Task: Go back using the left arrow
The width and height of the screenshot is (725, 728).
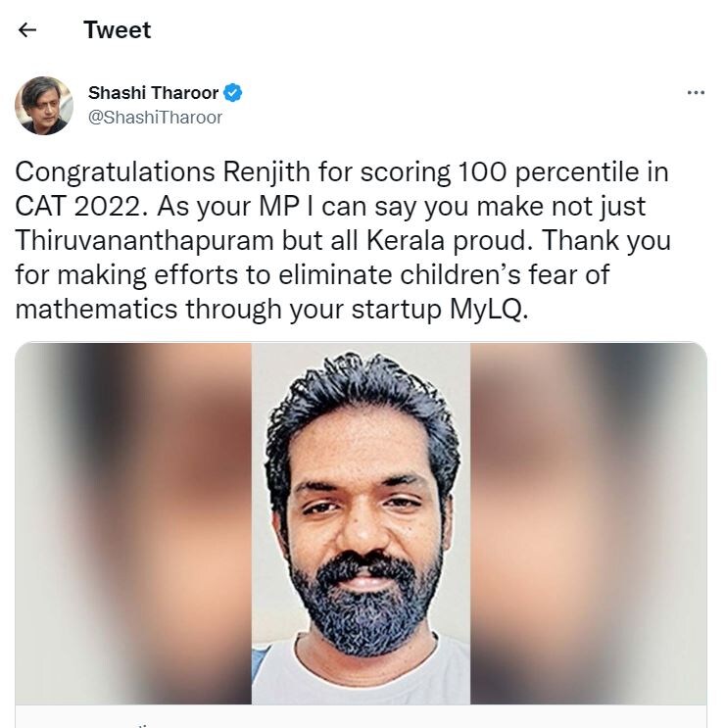Action: tap(27, 30)
